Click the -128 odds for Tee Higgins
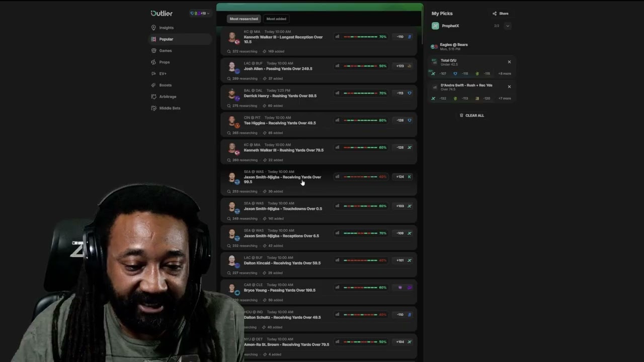Image resolution: width=644 pixels, height=362 pixels. [x=404, y=120]
